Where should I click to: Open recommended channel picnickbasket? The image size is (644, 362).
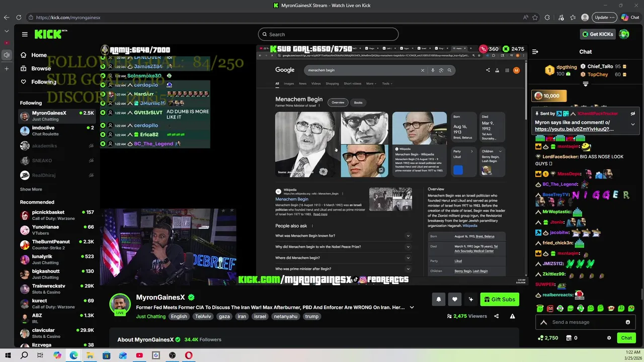pyautogui.click(x=57, y=215)
